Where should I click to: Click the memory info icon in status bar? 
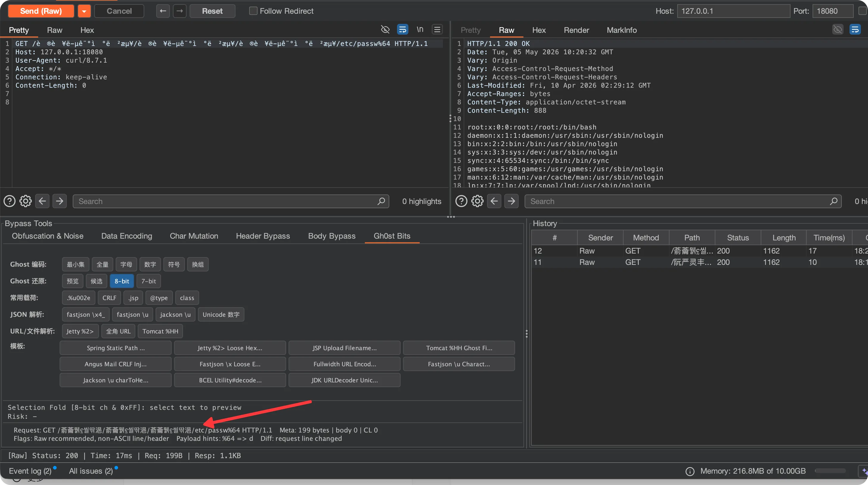690,471
